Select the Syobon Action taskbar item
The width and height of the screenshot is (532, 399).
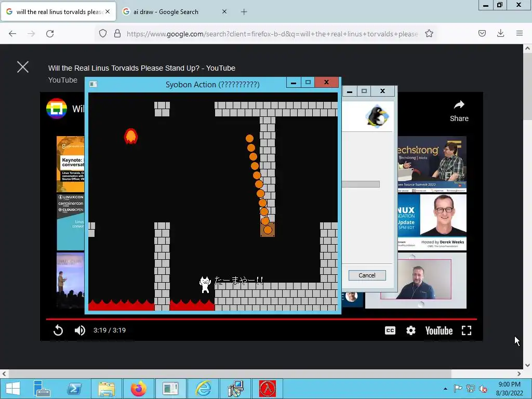tap(170, 389)
